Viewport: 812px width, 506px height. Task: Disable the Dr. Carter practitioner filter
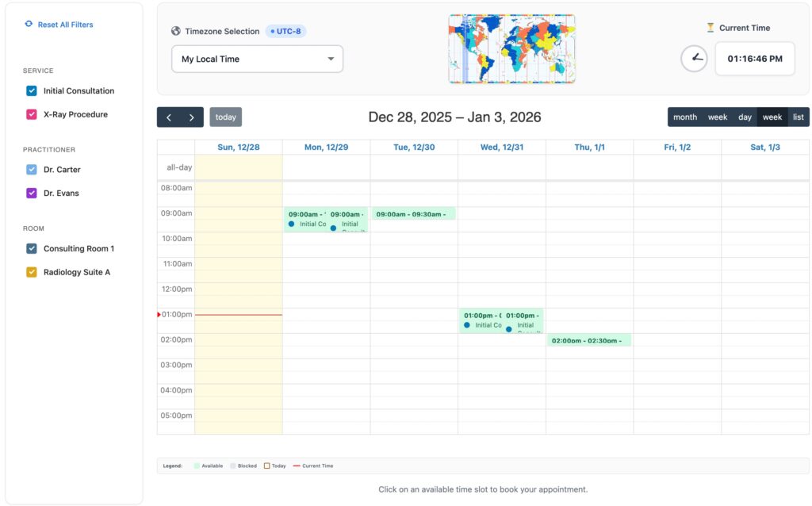32,170
